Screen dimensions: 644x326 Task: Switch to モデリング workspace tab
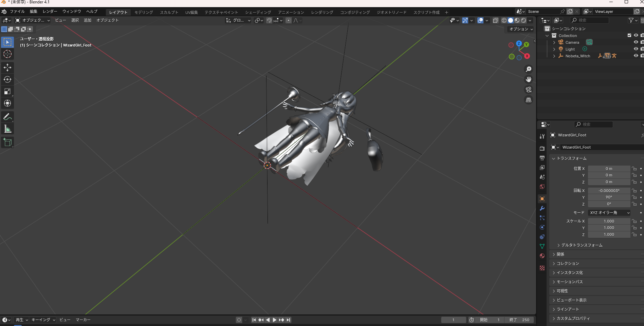144,12
